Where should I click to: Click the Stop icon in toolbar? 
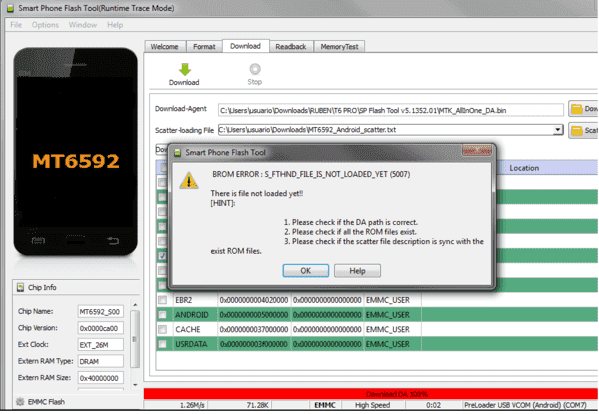(x=255, y=69)
